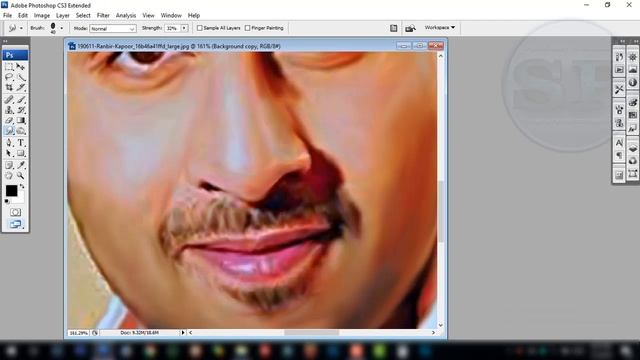640x360 pixels.
Task: Select the Type tool
Action: click(x=21, y=142)
